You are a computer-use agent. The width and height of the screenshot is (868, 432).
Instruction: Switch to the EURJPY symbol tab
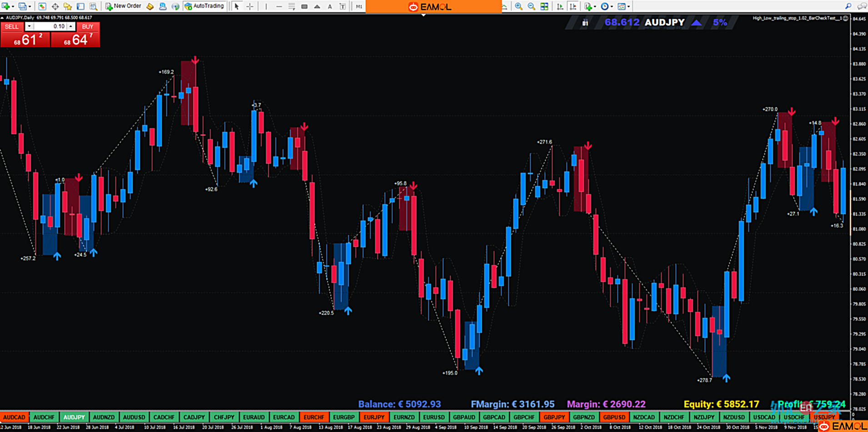coord(374,417)
